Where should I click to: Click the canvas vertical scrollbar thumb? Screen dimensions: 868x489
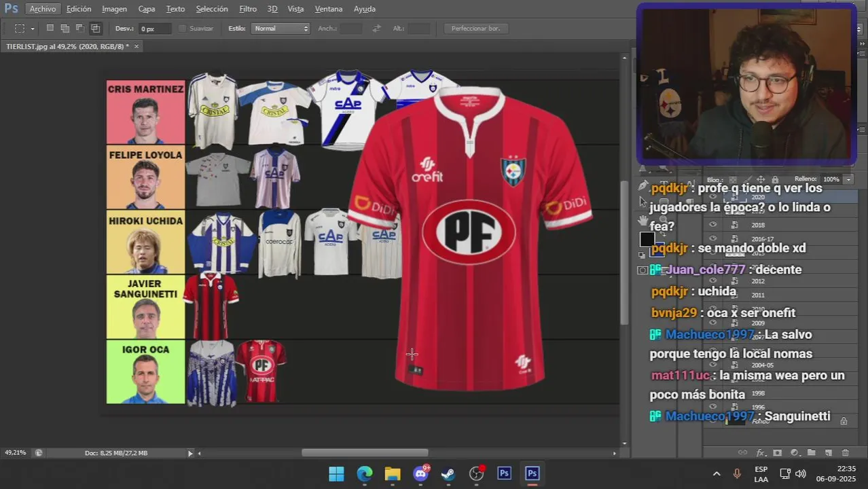click(624, 253)
